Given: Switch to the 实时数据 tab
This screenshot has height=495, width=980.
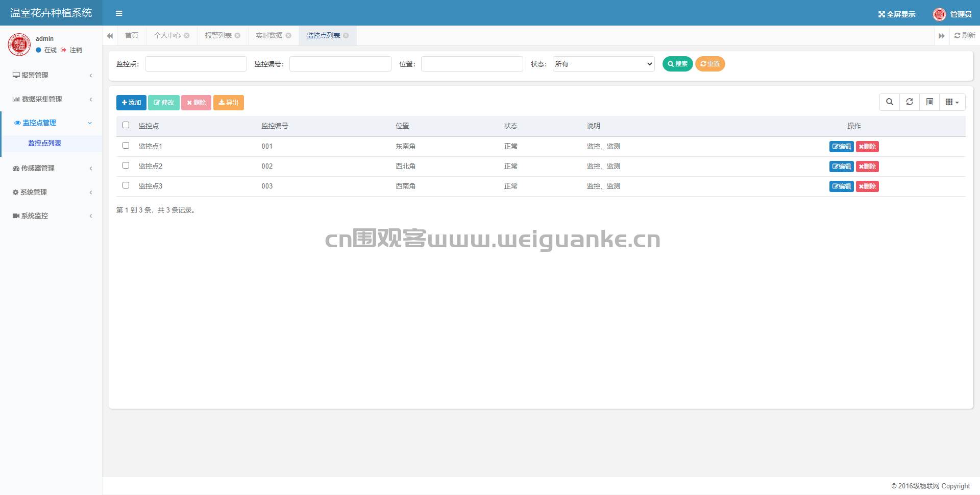Looking at the screenshot, I should pos(269,36).
